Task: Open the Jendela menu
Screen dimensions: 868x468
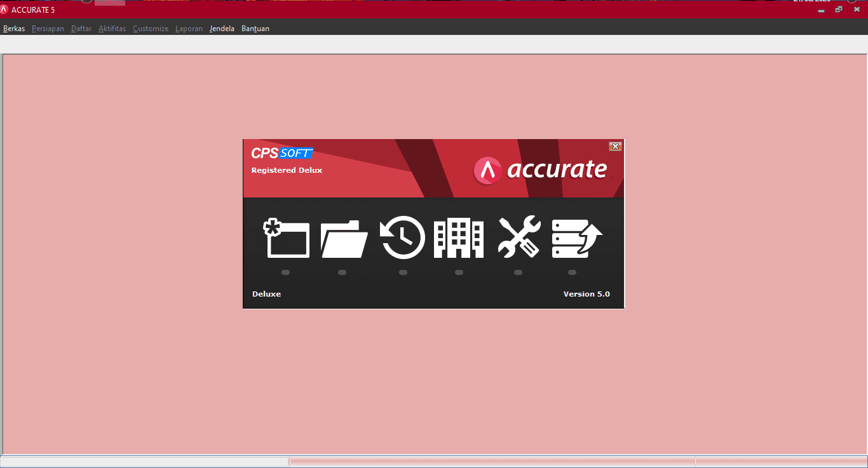Action: tap(222, 29)
